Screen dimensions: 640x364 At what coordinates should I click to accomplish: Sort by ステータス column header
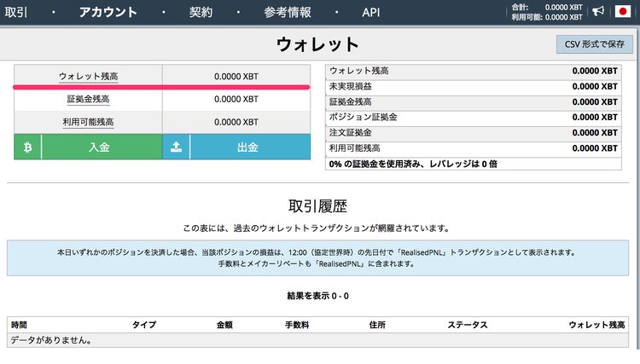point(468,325)
